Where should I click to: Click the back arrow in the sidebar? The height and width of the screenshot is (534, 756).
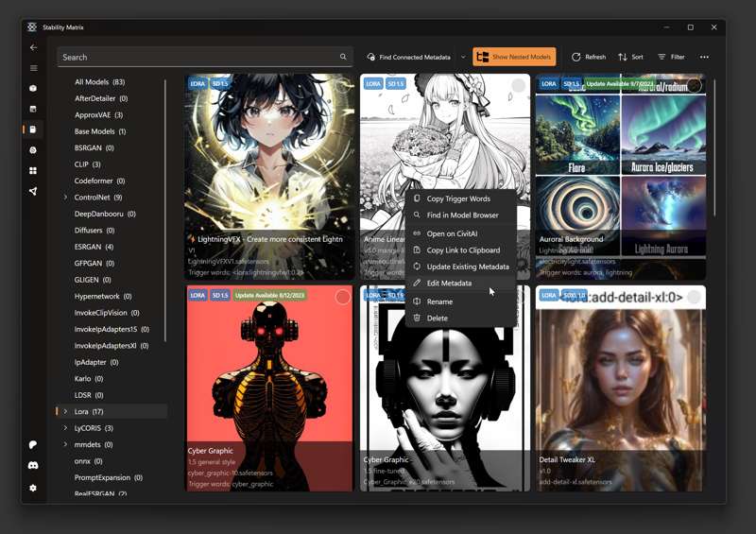point(33,47)
